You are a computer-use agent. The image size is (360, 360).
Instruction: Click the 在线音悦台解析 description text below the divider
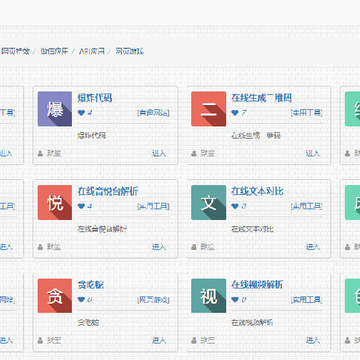(x=102, y=229)
